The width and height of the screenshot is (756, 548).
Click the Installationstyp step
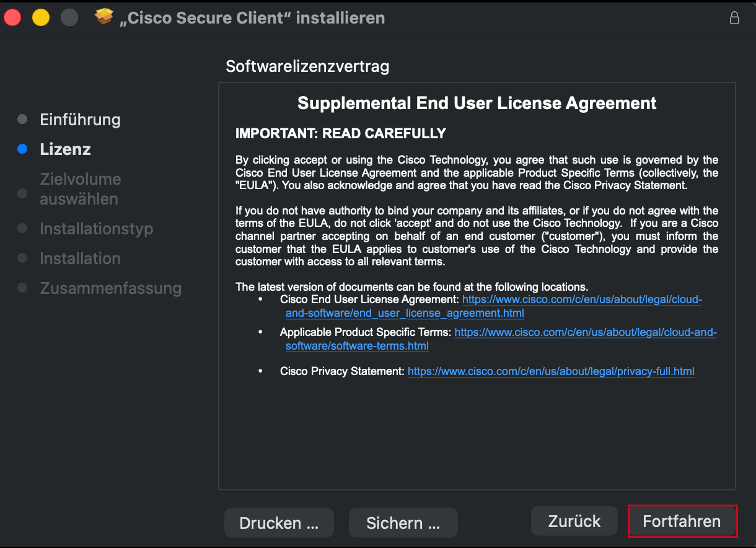tap(96, 229)
